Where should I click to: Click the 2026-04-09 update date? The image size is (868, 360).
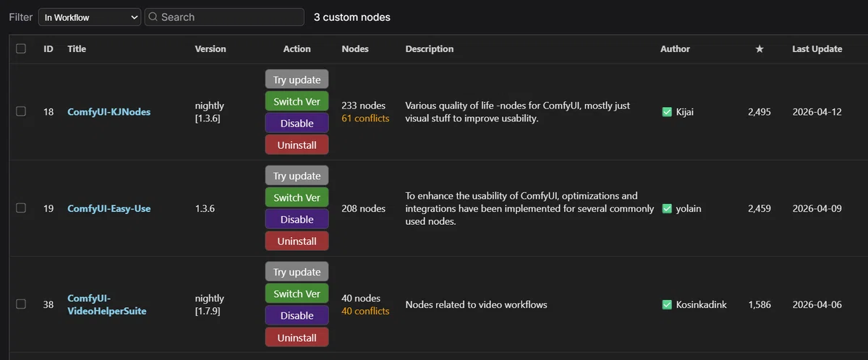817,208
